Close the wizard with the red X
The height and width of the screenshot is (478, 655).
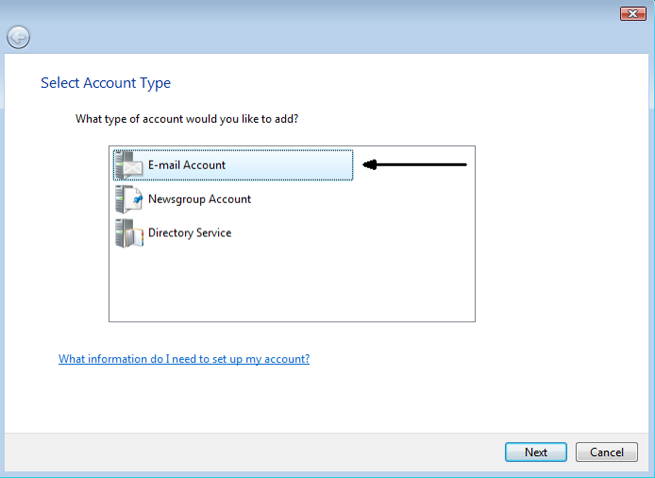click(x=632, y=13)
